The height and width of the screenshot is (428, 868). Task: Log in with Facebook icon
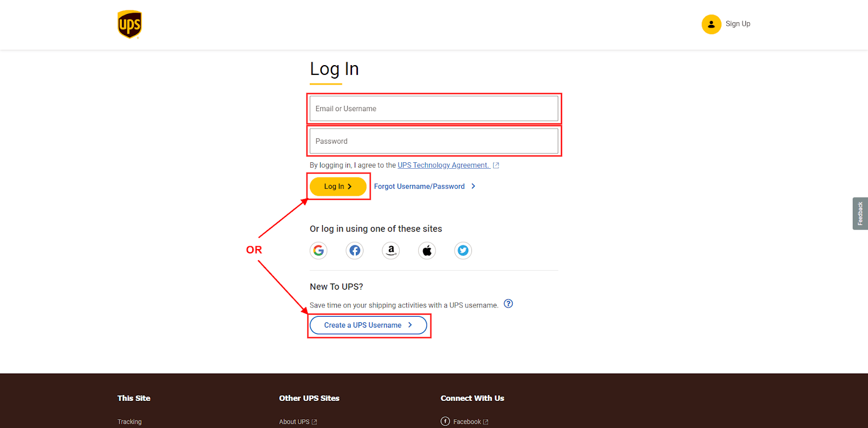(x=355, y=250)
